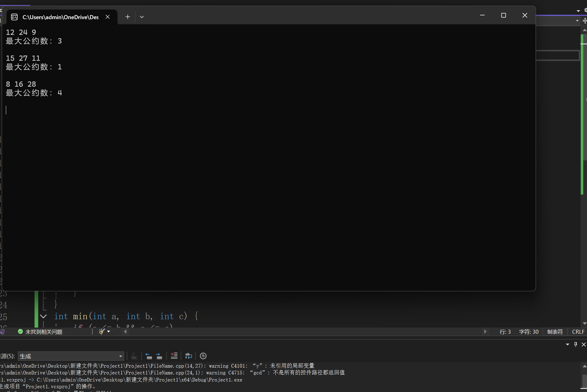Click the code cleanup broom icon
Viewport: 587px width, 392px height.
pyautogui.click(x=102, y=332)
